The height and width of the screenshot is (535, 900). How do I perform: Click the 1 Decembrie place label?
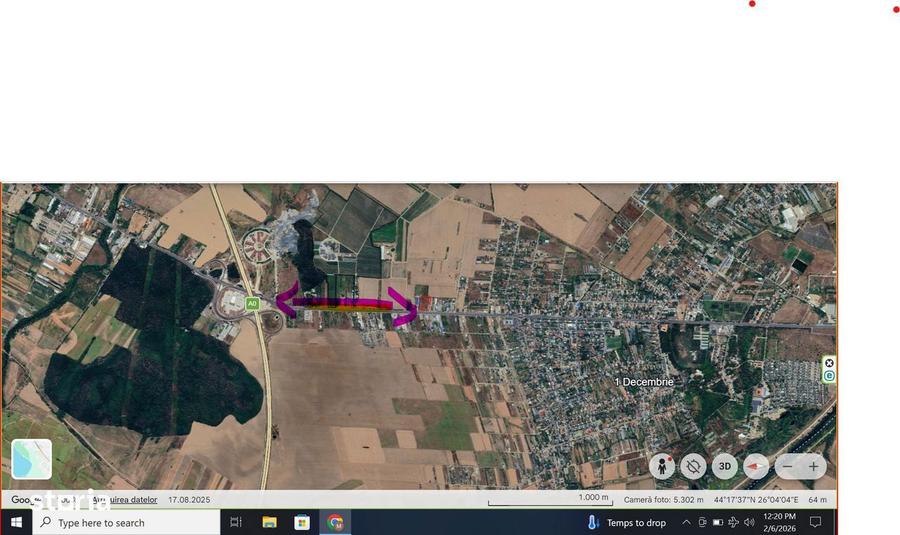click(x=643, y=382)
